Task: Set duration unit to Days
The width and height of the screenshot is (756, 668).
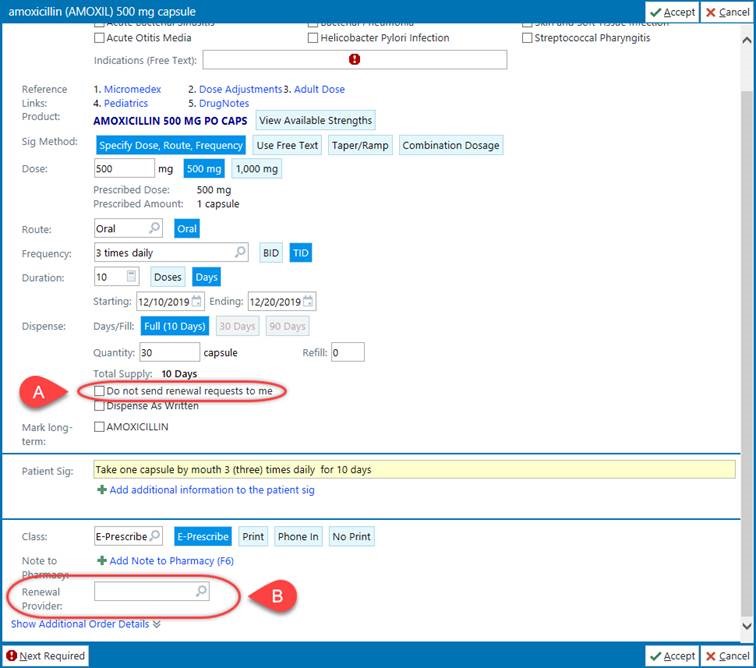Action: click(206, 277)
